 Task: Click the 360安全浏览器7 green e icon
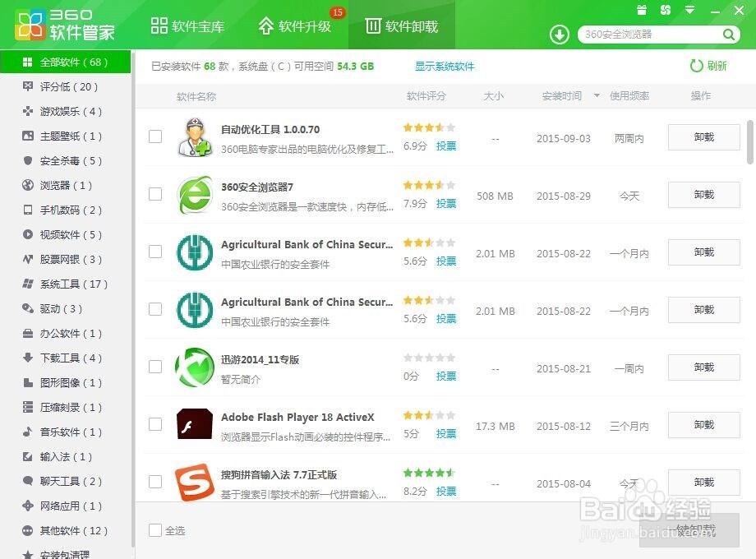click(194, 195)
